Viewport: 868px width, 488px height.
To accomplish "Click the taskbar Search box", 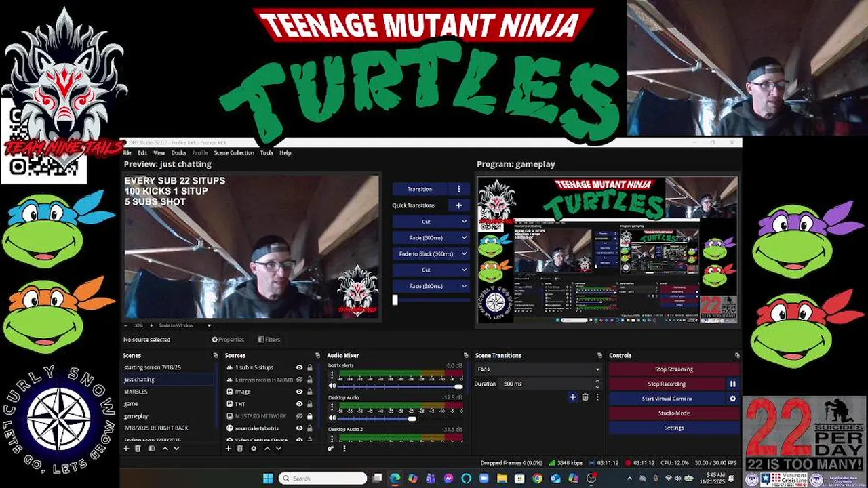I will 323,479.
